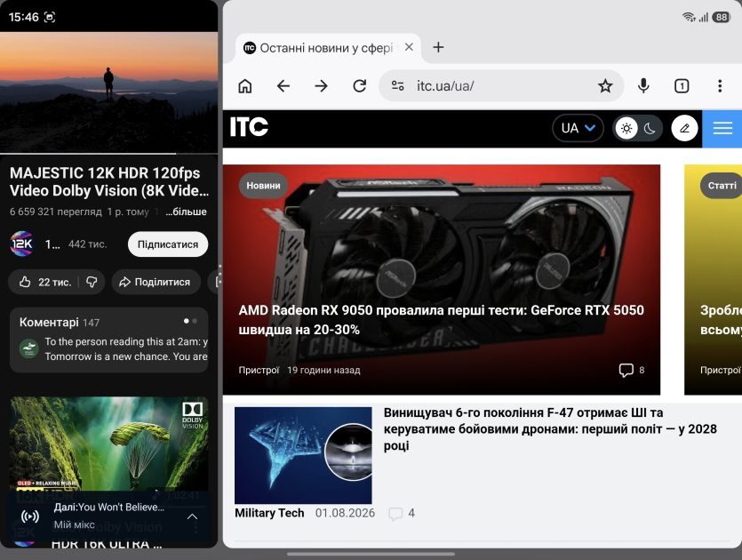Click the YouTube video player
Image resolution: width=742 pixels, height=560 pixels.
[108, 92]
